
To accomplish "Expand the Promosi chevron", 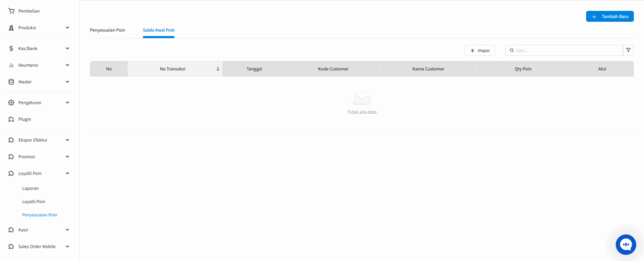I will click(x=67, y=157).
